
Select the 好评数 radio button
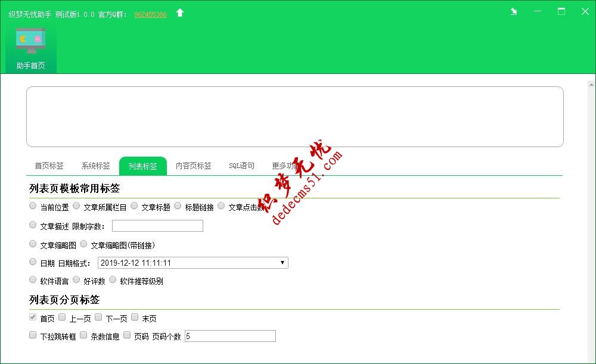click(76, 279)
